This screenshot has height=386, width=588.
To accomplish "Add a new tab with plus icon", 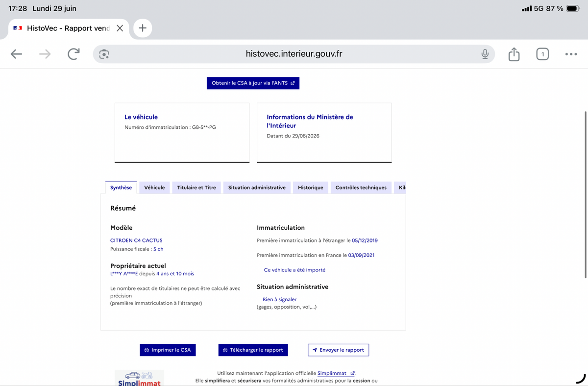I will [x=143, y=28].
